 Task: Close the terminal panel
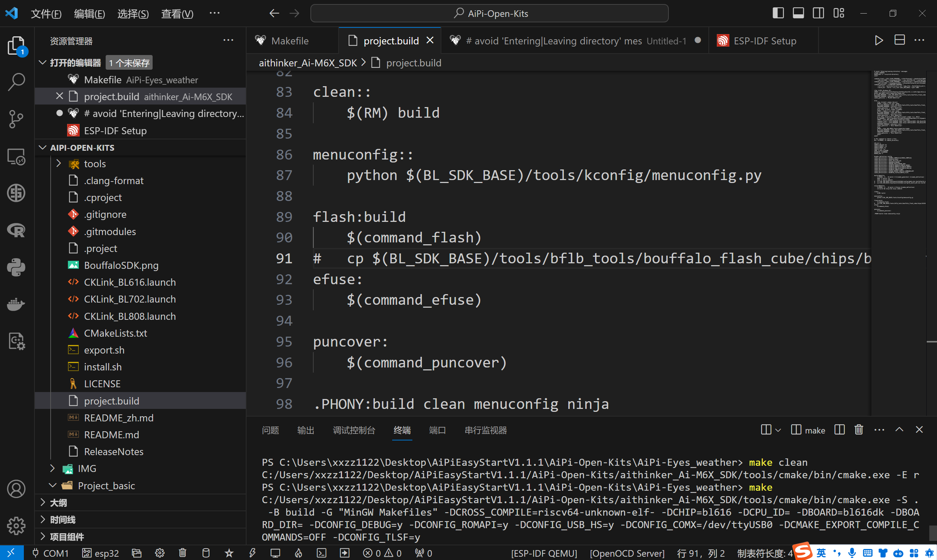click(919, 429)
